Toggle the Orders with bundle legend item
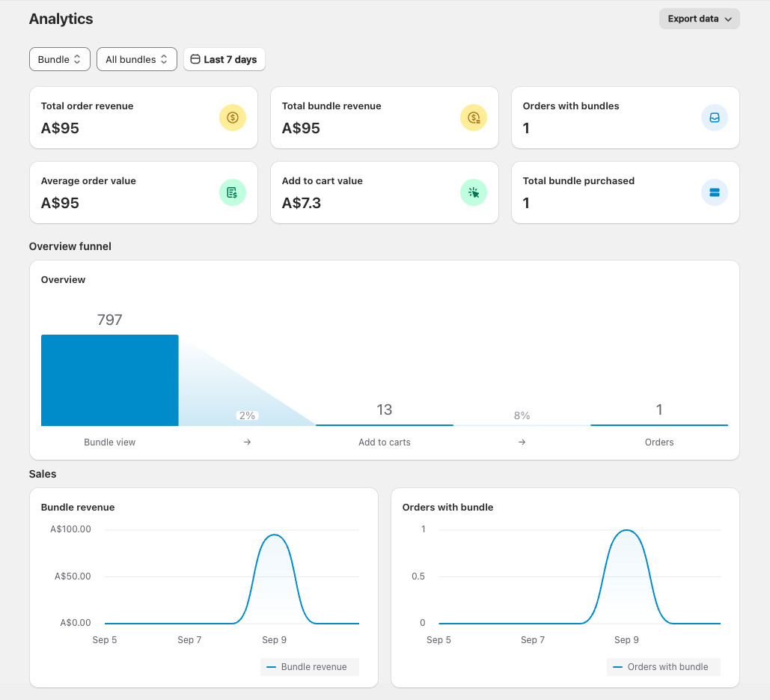The height and width of the screenshot is (700, 770). point(663,667)
